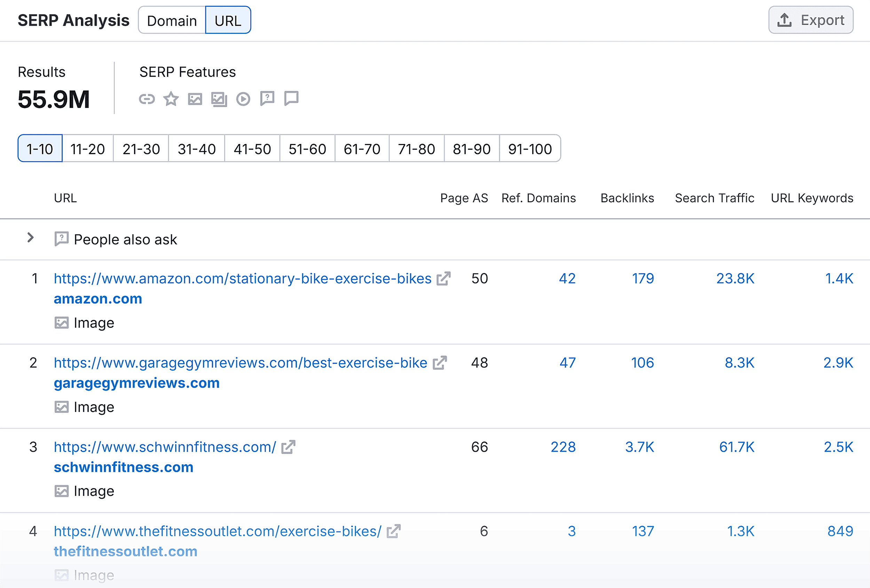Select results range 31-40
870x588 pixels.
coord(197,149)
